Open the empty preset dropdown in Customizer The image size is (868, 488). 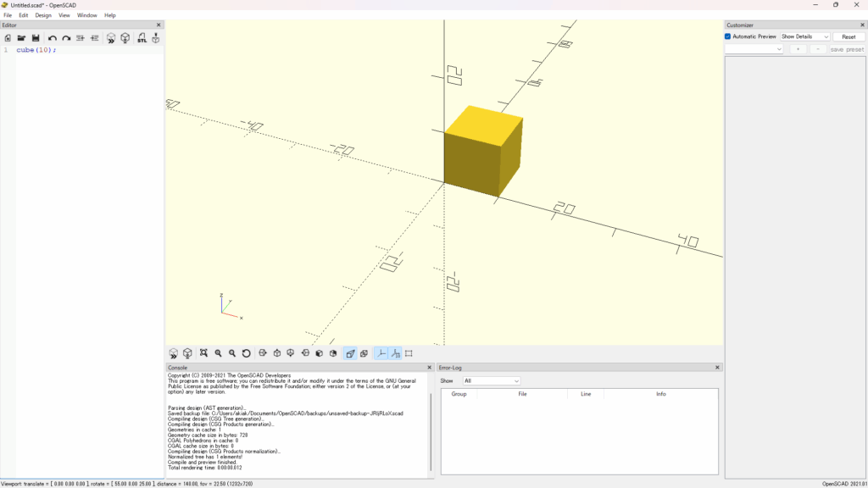[x=754, y=49]
